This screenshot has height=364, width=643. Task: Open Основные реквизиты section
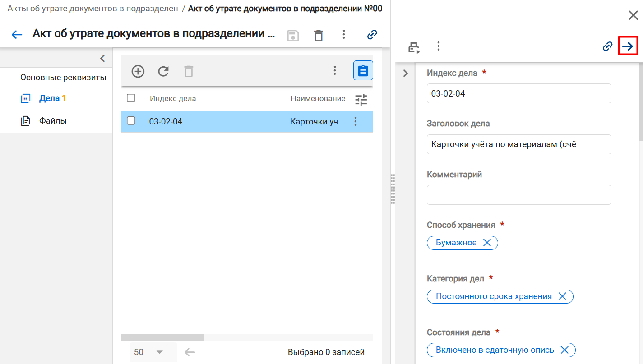coord(63,78)
